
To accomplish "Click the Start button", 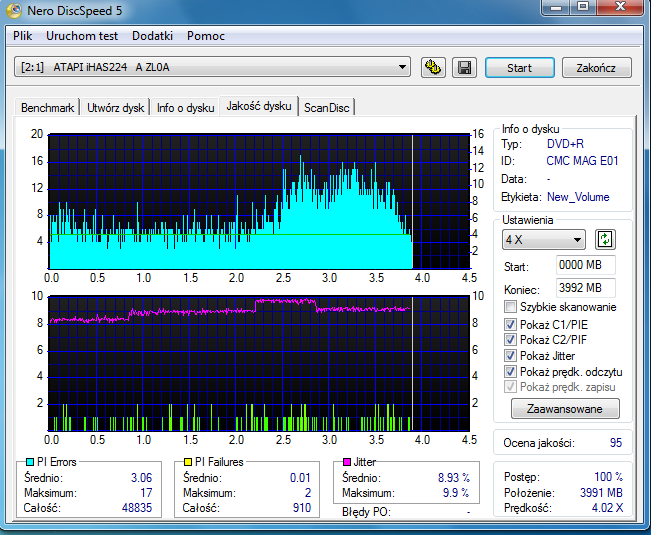I will point(519,68).
